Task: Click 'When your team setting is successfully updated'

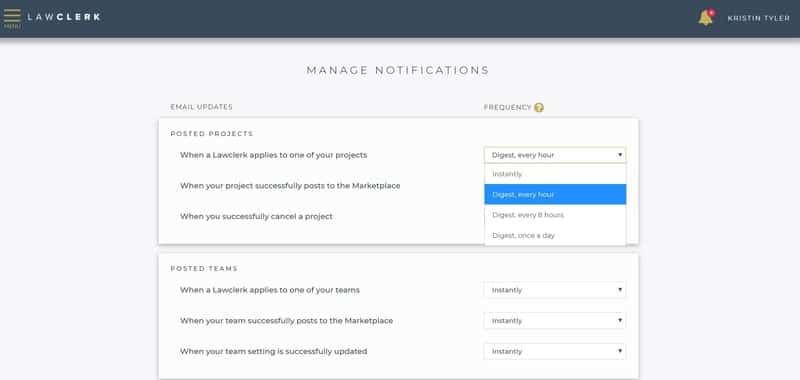Action: [x=273, y=351]
